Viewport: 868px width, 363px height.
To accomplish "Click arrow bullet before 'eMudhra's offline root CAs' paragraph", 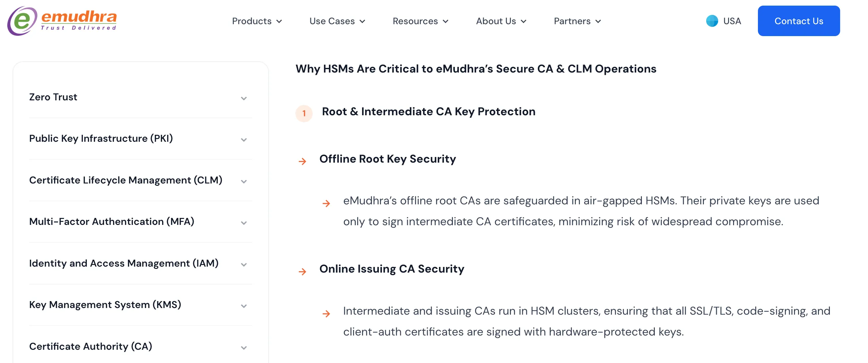I will (x=326, y=203).
